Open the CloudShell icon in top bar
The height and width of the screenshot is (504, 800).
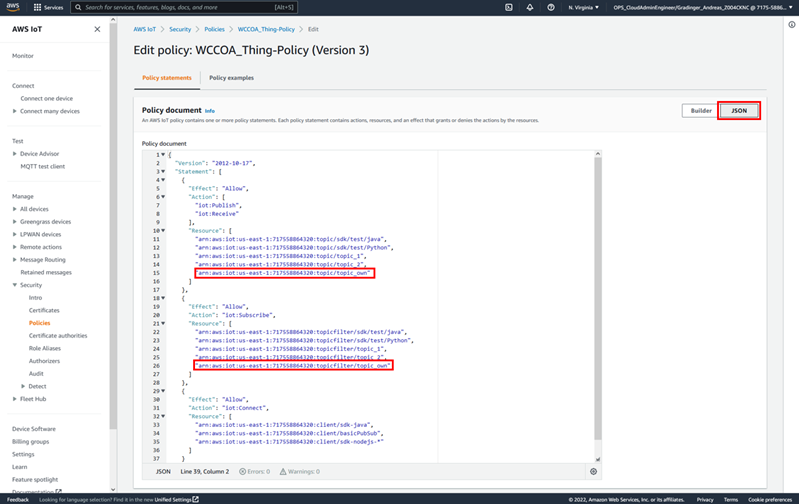tap(509, 7)
